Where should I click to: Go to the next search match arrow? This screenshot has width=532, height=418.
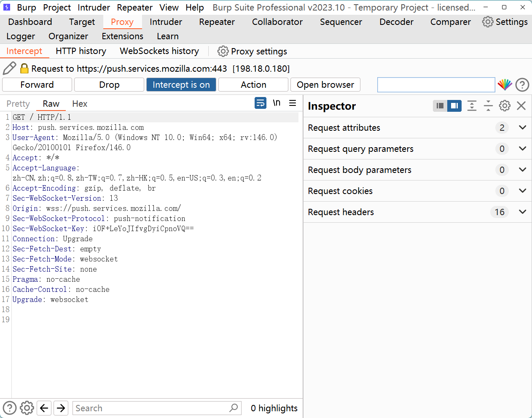coord(61,408)
